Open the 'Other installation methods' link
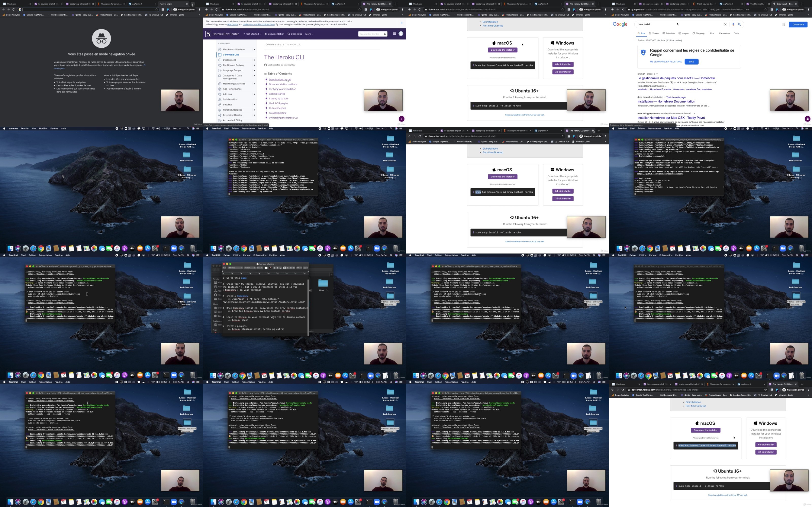 pos(283,84)
